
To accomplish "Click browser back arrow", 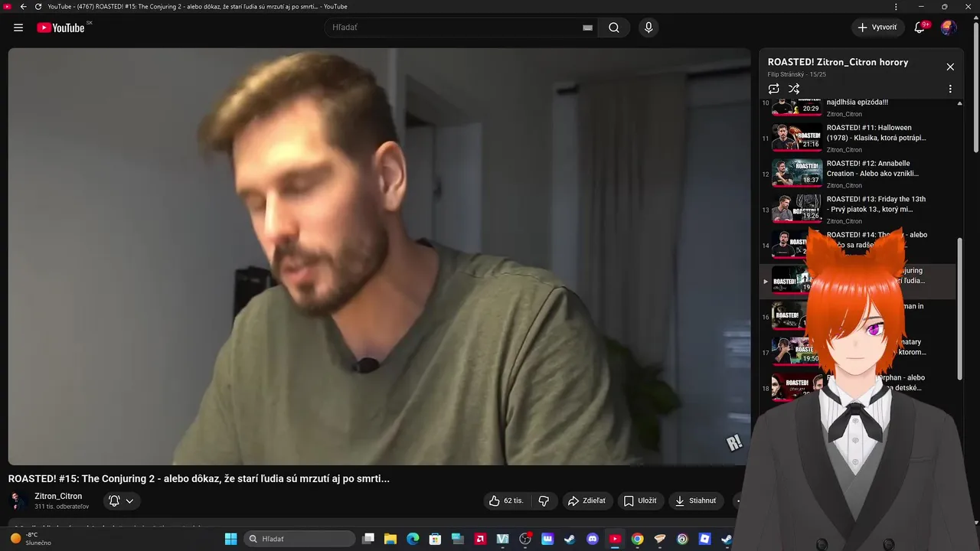I will [x=23, y=6].
